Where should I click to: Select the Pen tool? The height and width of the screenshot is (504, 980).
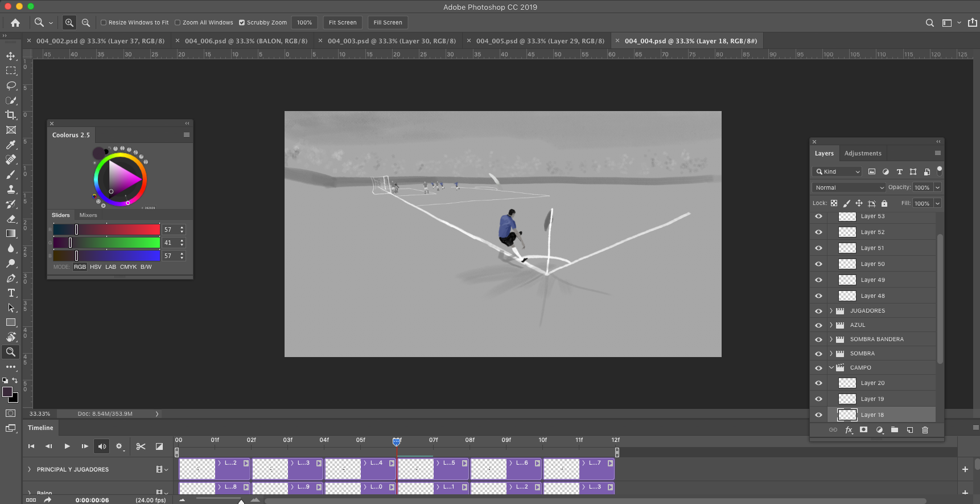click(11, 278)
